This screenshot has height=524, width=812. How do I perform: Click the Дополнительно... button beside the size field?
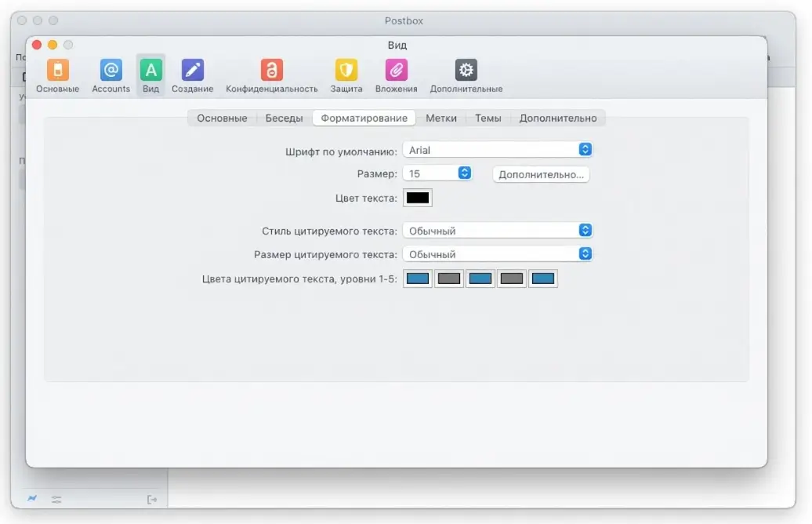541,175
